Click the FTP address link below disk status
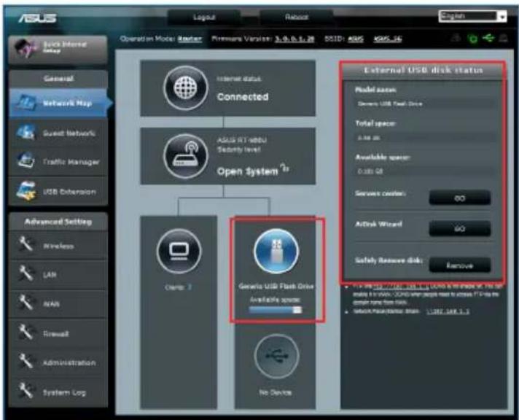 pos(401,286)
